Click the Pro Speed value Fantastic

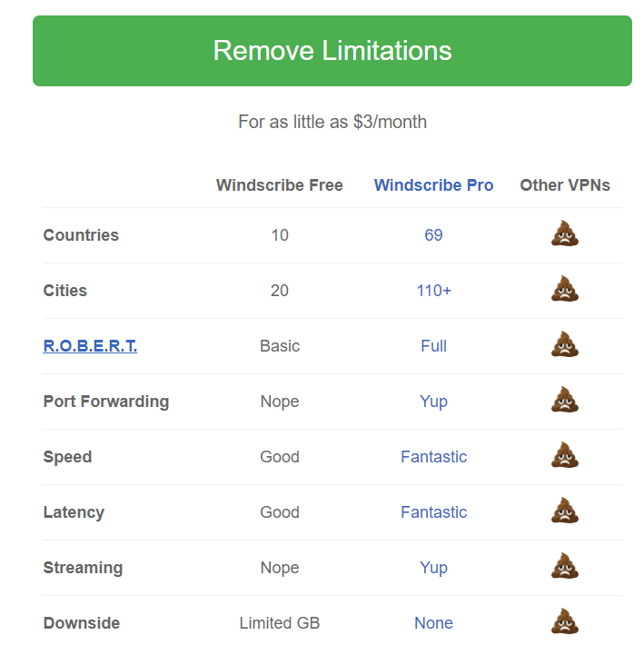pos(433,457)
